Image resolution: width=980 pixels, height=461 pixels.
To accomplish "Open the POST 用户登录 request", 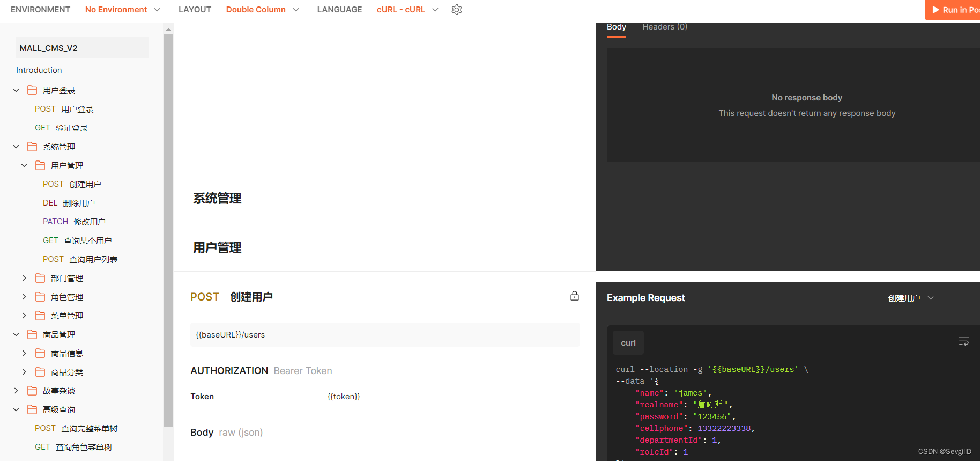I will pyautogui.click(x=64, y=109).
